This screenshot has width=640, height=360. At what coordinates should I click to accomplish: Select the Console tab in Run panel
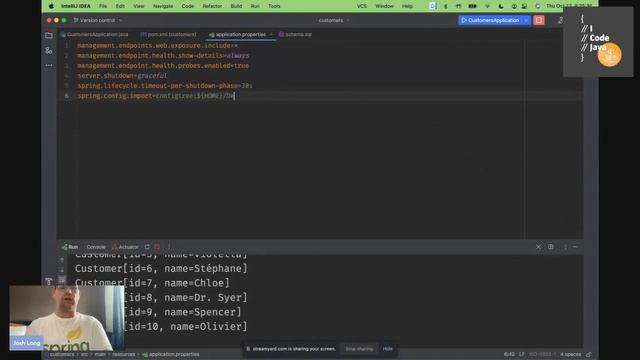point(96,247)
